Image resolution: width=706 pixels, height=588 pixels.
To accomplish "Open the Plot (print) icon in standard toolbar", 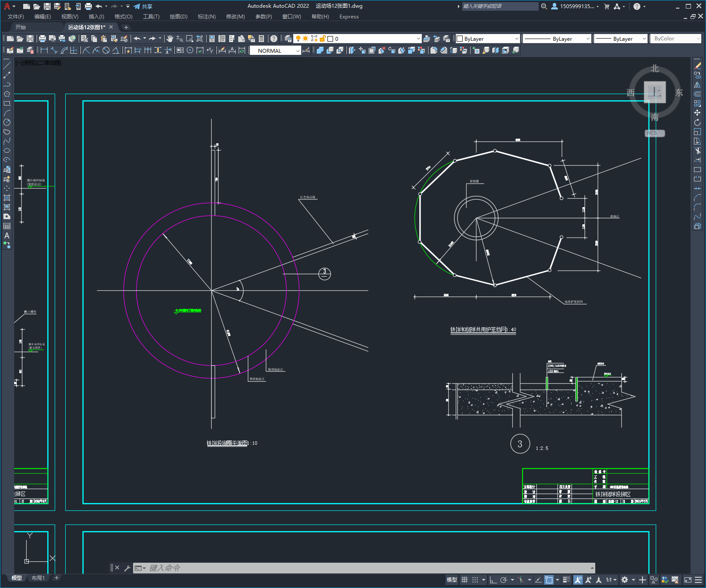I will tap(42, 39).
